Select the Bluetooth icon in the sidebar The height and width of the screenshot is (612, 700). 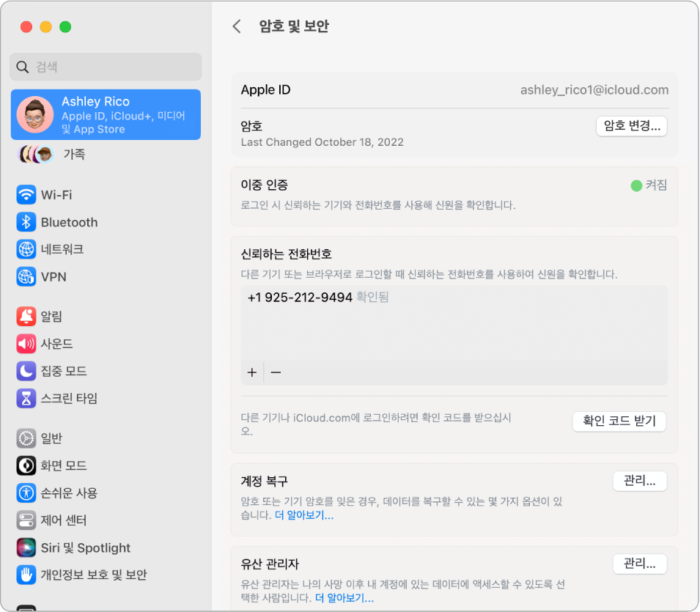point(26,222)
